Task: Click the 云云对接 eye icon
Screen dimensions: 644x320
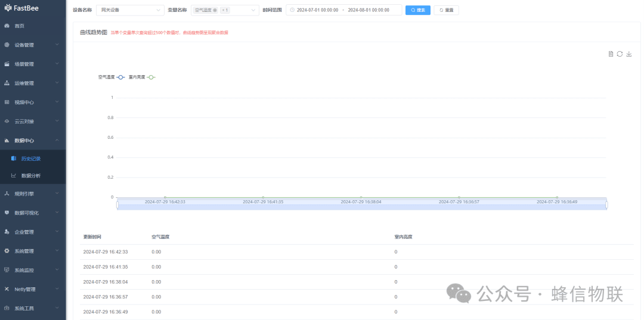Action: tap(7, 121)
